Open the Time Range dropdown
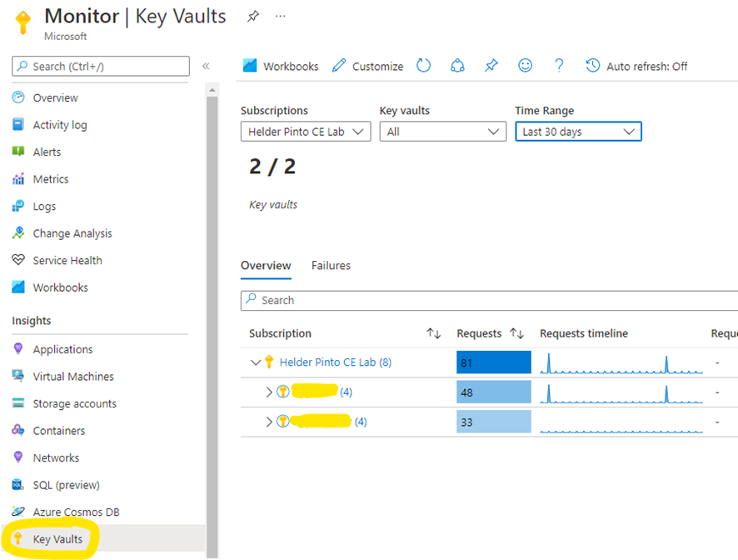738x560 pixels. pyautogui.click(x=578, y=132)
